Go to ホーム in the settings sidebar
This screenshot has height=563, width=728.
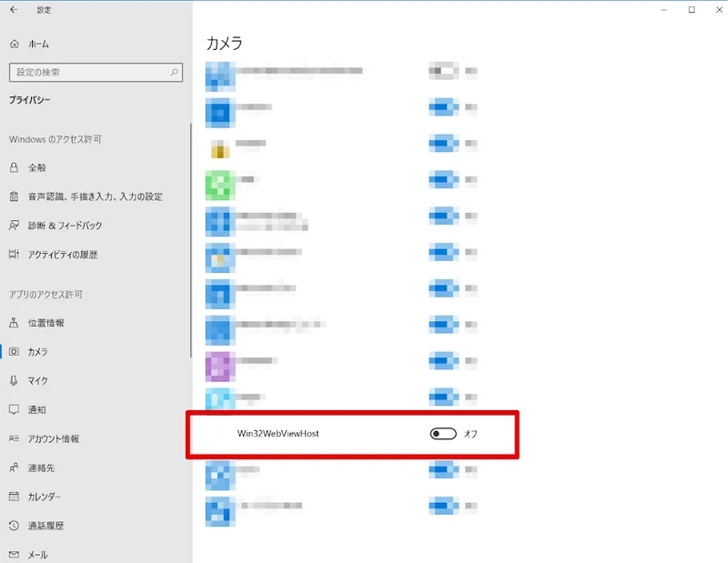point(38,44)
